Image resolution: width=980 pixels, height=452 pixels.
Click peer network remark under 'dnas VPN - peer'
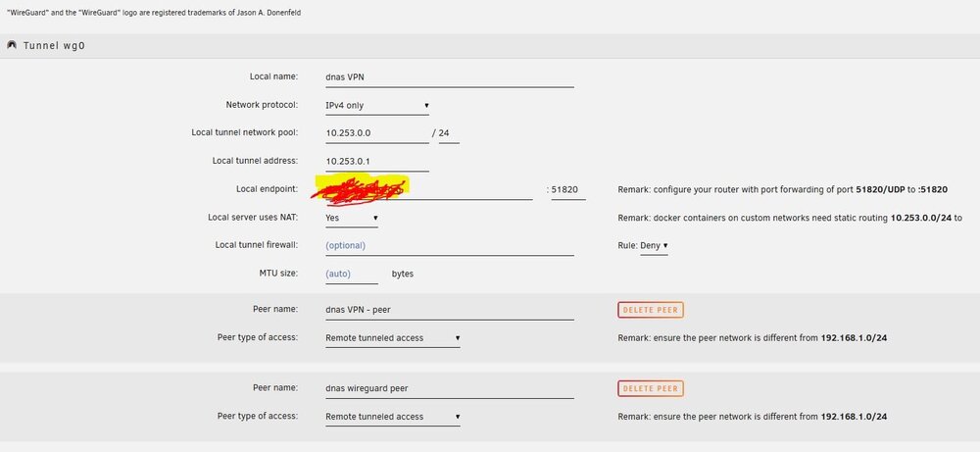(x=753, y=337)
